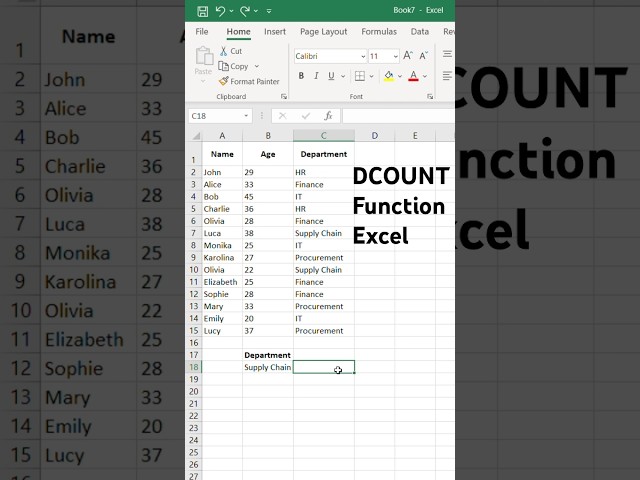This screenshot has height=480, width=640.
Task: Click bold 'Department' label in row 17
Action: pos(268,355)
